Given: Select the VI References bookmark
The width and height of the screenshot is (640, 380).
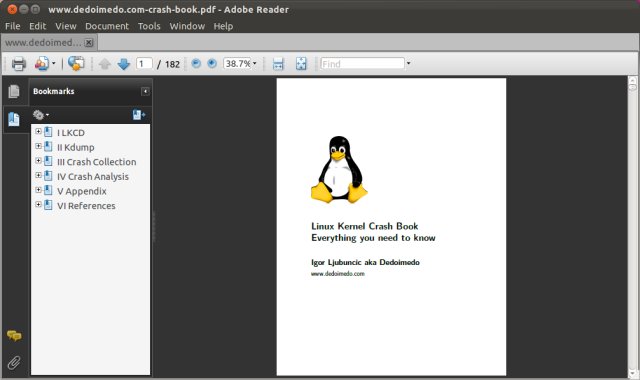Looking at the screenshot, I should tap(87, 206).
